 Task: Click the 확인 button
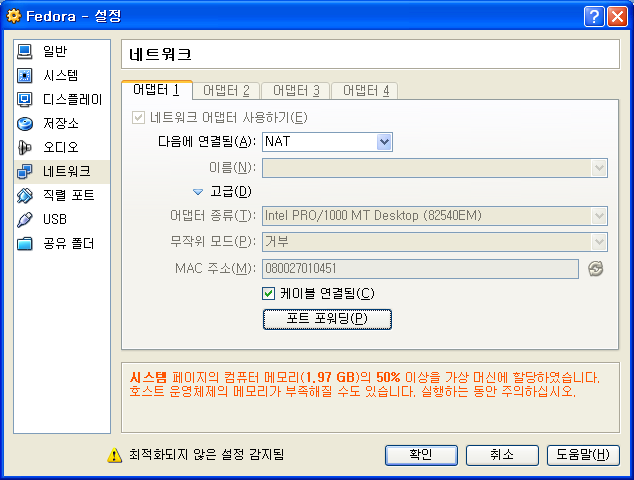tap(421, 455)
